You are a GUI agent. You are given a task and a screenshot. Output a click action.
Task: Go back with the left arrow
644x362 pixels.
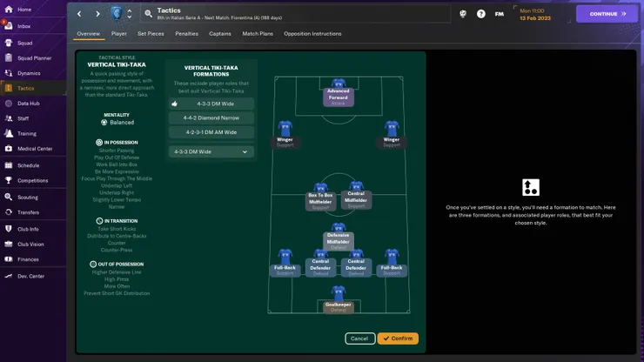pyautogui.click(x=79, y=14)
